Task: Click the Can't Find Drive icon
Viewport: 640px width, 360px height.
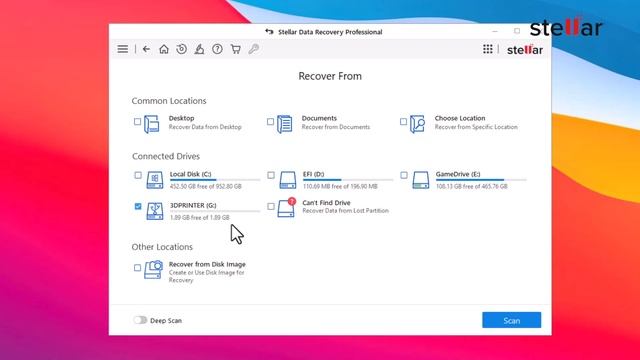Action: [x=287, y=208]
